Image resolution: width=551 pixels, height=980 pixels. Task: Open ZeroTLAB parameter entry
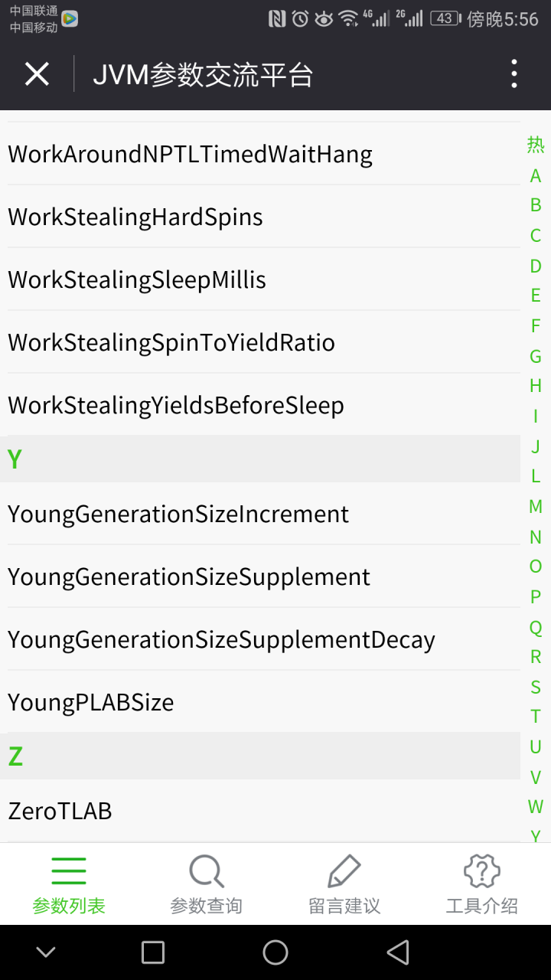[x=260, y=811]
